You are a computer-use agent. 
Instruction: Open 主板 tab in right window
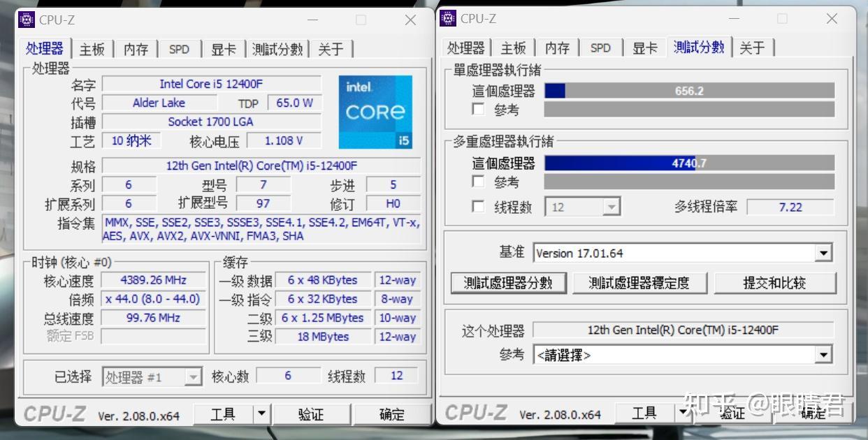pos(513,47)
